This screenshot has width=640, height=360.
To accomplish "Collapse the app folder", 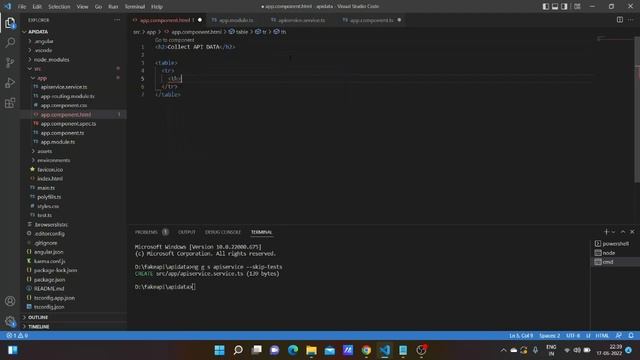I will (x=74, y=78).
